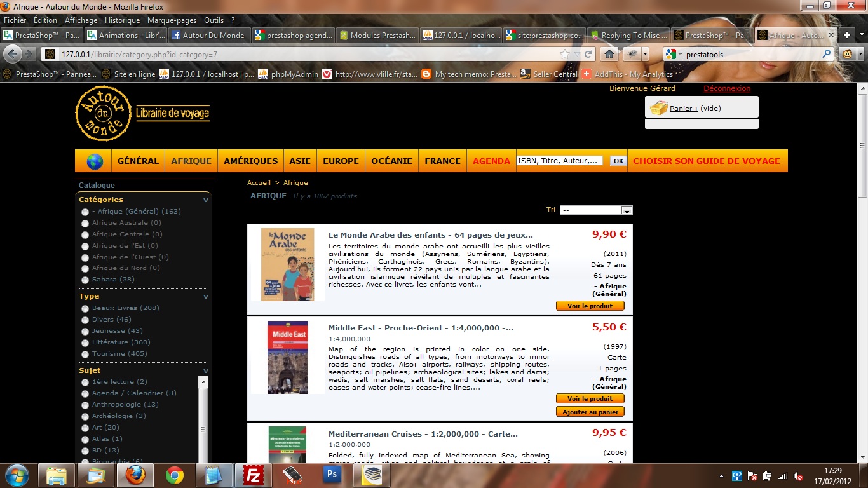Open Firefox from the taskbar
This screenshot has width=868, height=488.
pyautogui.click(x=135, y=475)
